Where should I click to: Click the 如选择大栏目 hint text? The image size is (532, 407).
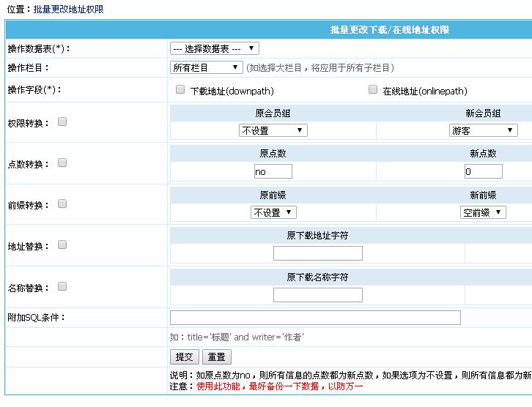tap(320, 68)
